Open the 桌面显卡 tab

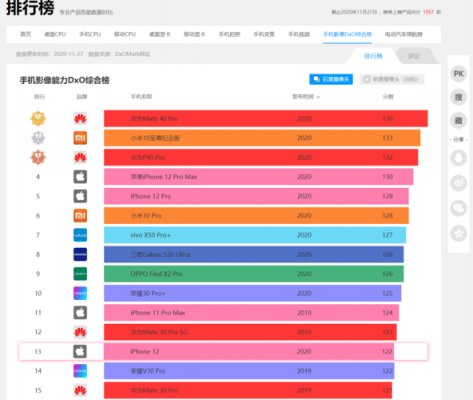160,34
